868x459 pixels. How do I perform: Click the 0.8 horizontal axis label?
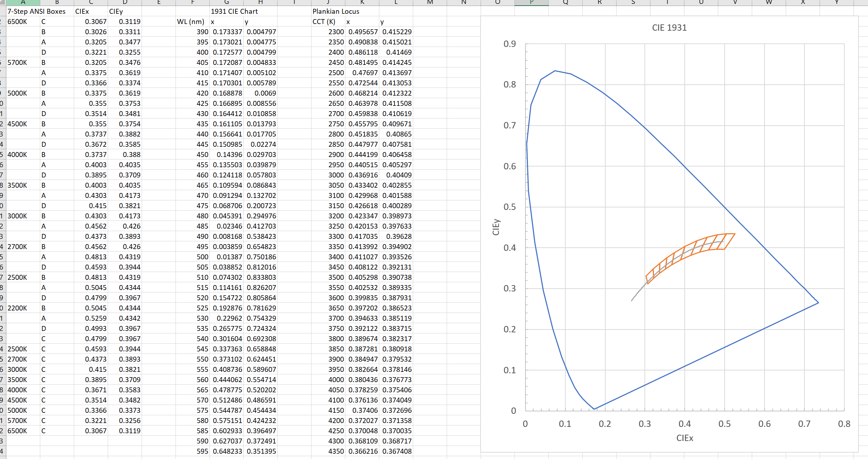coord(844,424)
